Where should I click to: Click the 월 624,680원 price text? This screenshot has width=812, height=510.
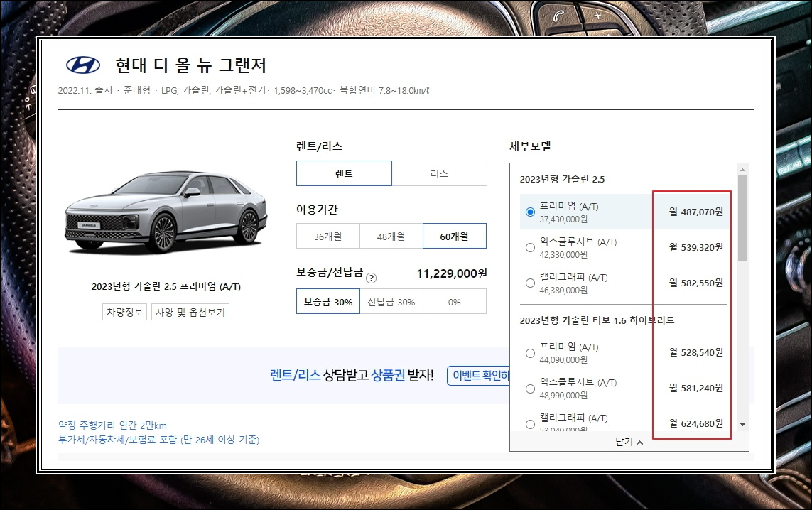[x=696, y=424]
